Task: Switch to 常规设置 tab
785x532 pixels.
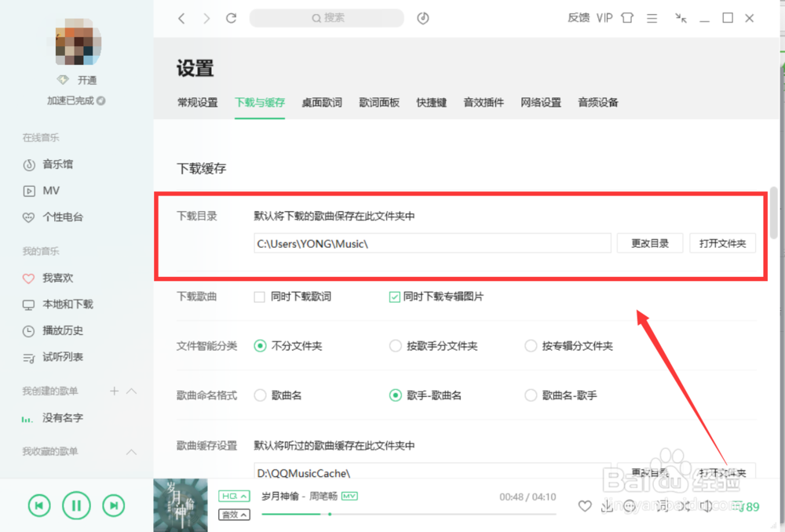Action: coord(197,103)
